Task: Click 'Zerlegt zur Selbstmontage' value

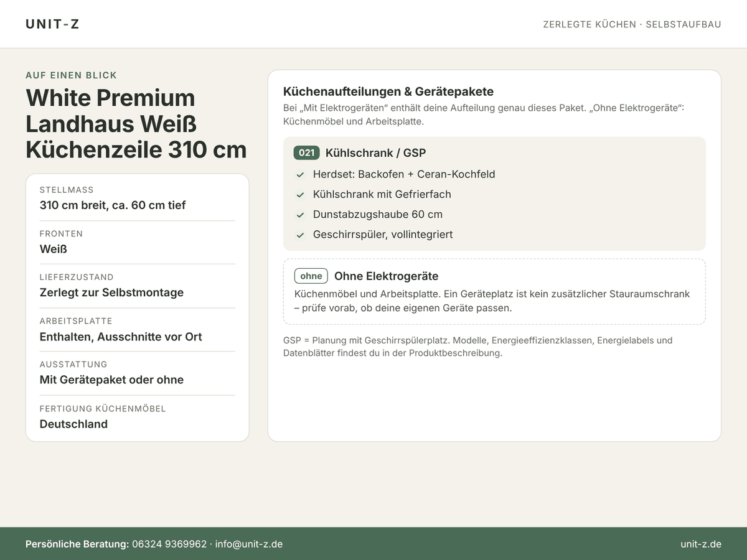Action: tap(111, 292)
